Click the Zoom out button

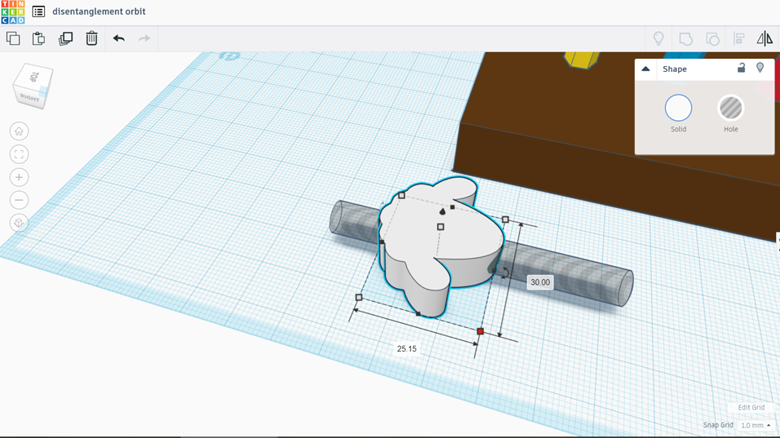(x=19, y=200)
